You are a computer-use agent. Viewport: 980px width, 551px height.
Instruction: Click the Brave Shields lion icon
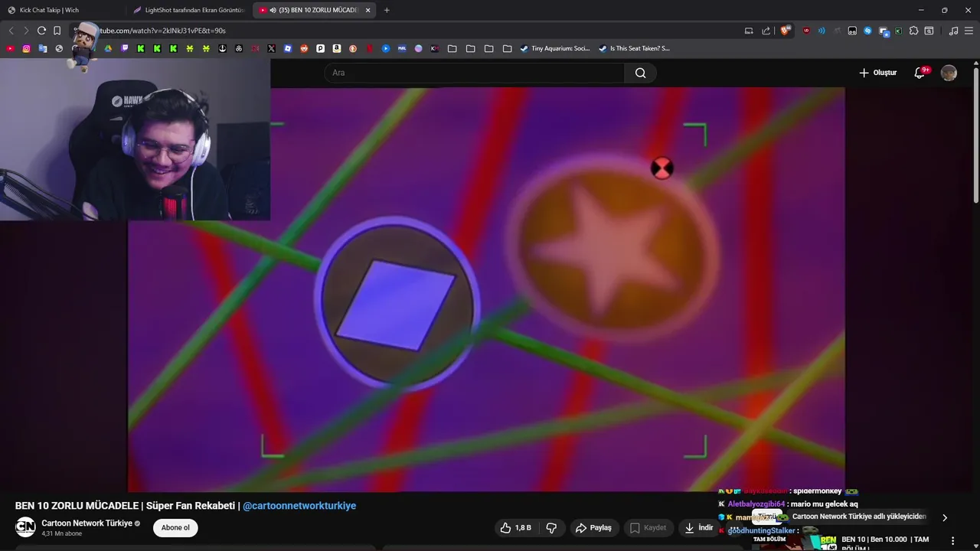click(785, 31)
